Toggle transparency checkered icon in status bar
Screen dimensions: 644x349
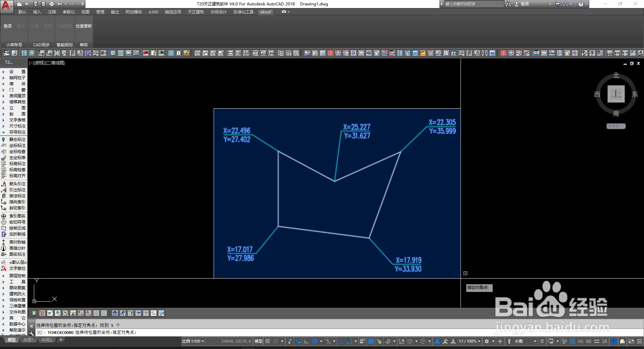[371, 341]
